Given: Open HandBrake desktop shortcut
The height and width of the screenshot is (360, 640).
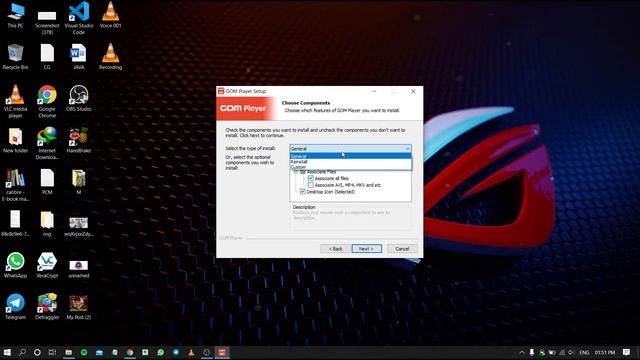Looking at the screenshot, I should click(79, 140).
